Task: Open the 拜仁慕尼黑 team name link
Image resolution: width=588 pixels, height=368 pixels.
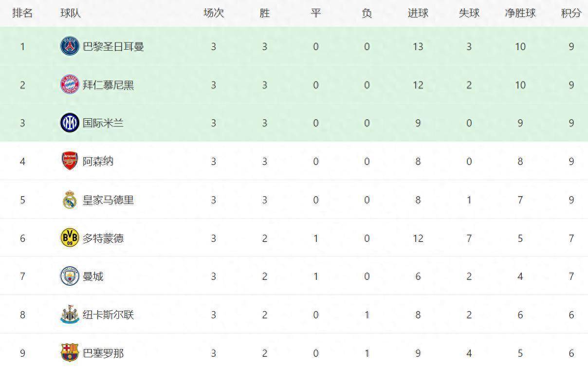Action: pyautogui.click(x=108, y=85)
